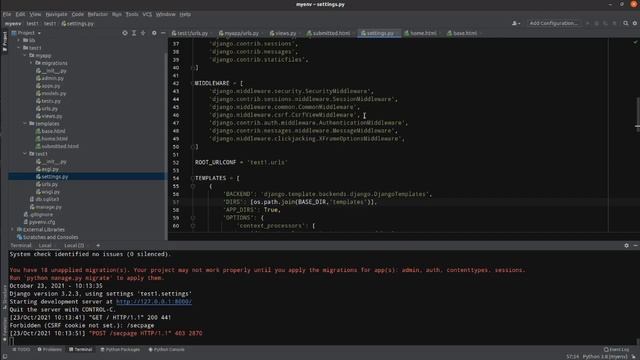Click Search Everywhere magnifier icon

click(626, 23)
